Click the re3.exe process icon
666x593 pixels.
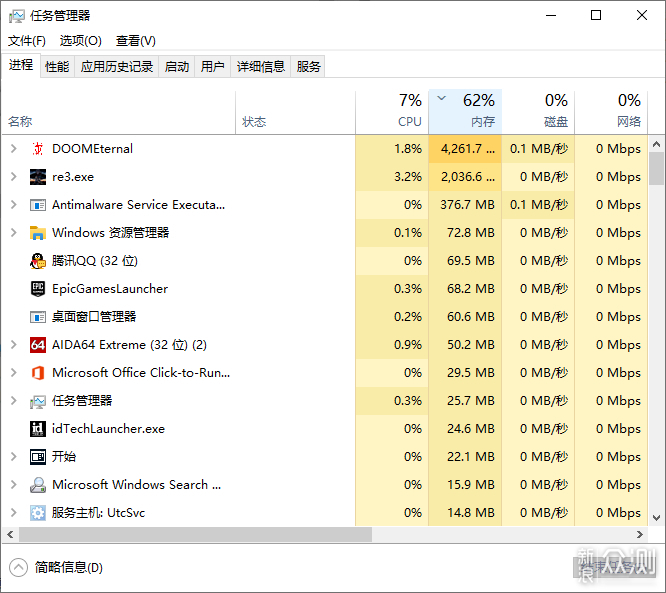38,177
